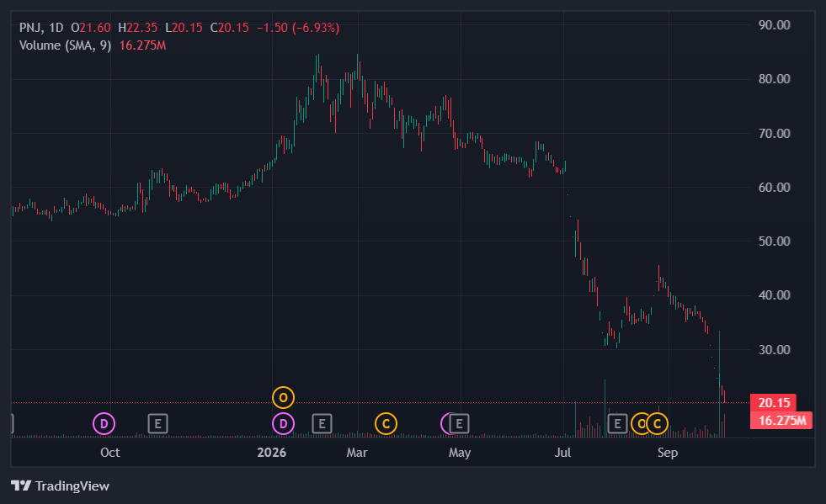This screenshot has width=826, height=504.
Task: Click the 50.00 level on the price scale
Action: (774, 241)
